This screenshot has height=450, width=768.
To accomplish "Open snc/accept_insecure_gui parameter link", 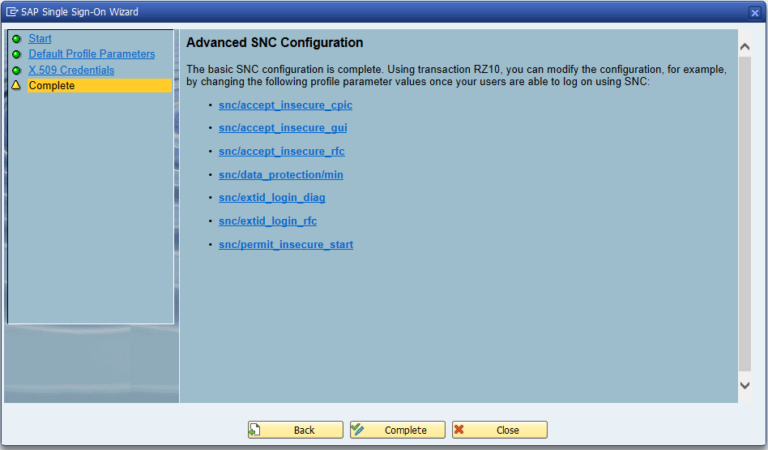I will pos(283,127).
